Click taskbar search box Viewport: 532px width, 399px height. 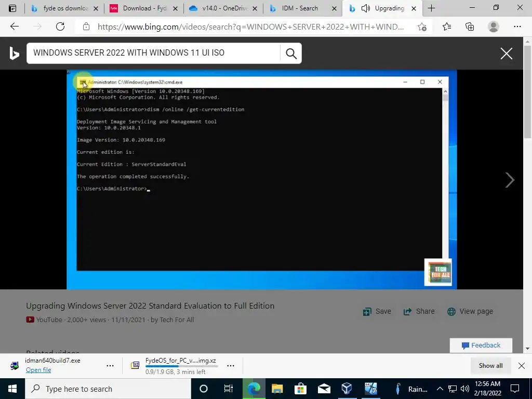click(x=108, y=389)
